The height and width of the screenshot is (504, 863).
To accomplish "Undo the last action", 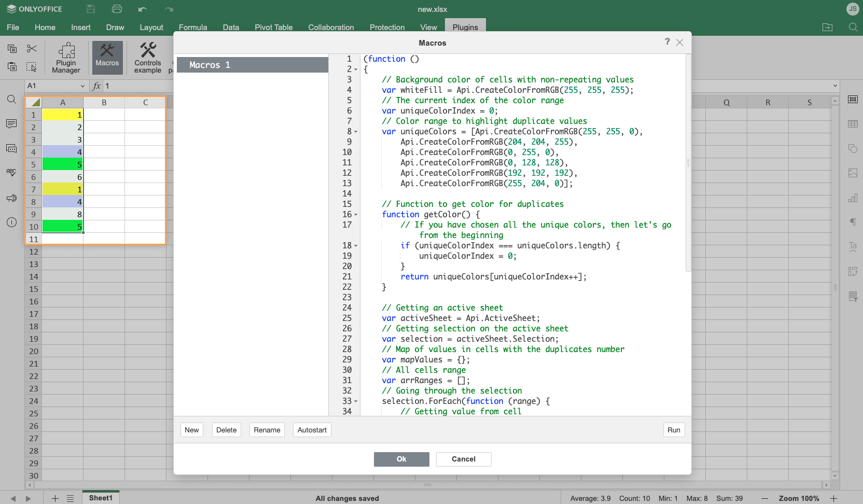I will coord(143,9).
